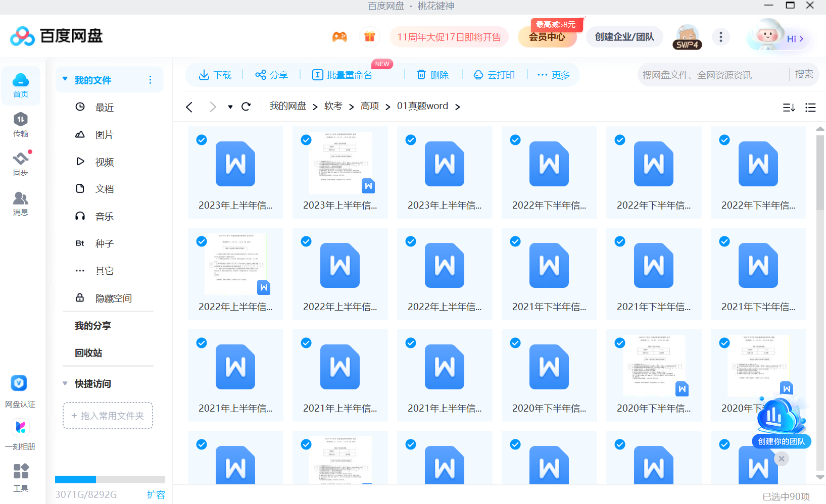826x504 pixels.
Task: Uncheck last 2021年下半年信 file checkbox
Action: coord(724,241)
